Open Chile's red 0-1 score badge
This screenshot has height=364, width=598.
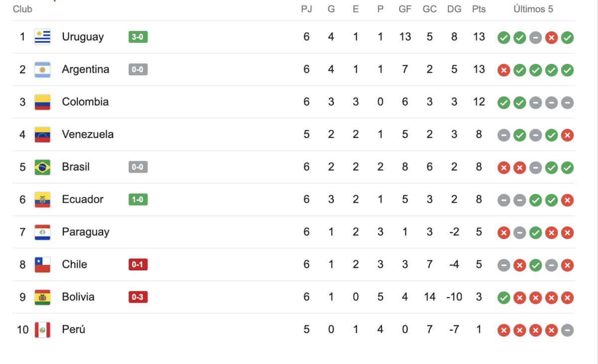point(138,264)
